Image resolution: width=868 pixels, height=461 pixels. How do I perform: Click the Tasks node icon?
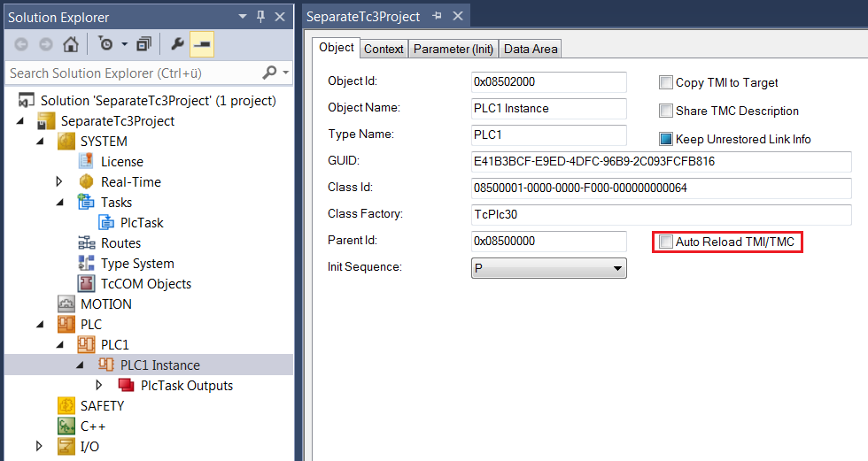pyautogui.click(x=86, y=203)
